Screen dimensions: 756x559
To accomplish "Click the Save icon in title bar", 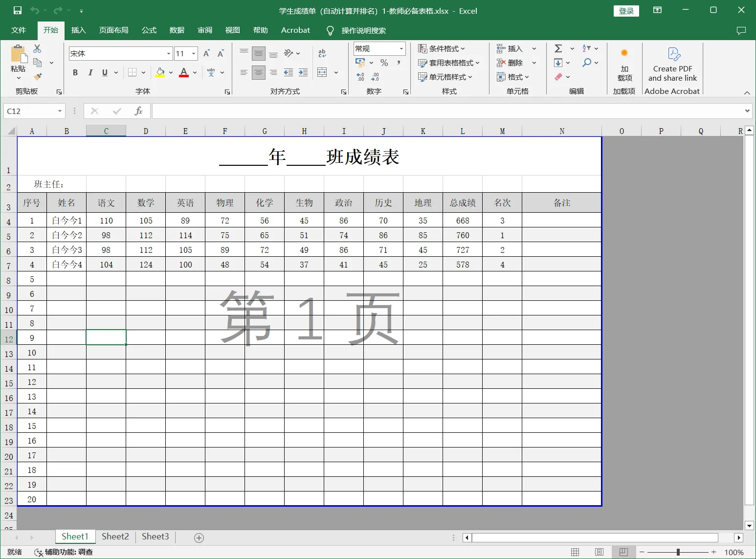I will (18, 10).
